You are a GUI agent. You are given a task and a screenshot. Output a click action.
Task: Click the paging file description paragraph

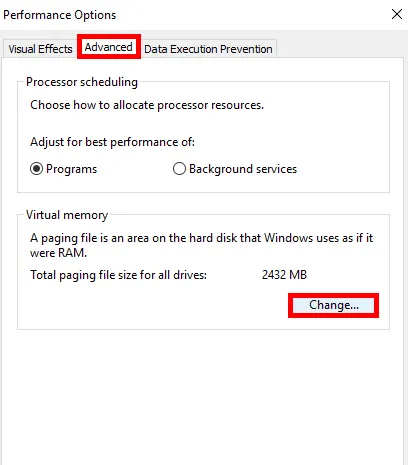(201, 245)
